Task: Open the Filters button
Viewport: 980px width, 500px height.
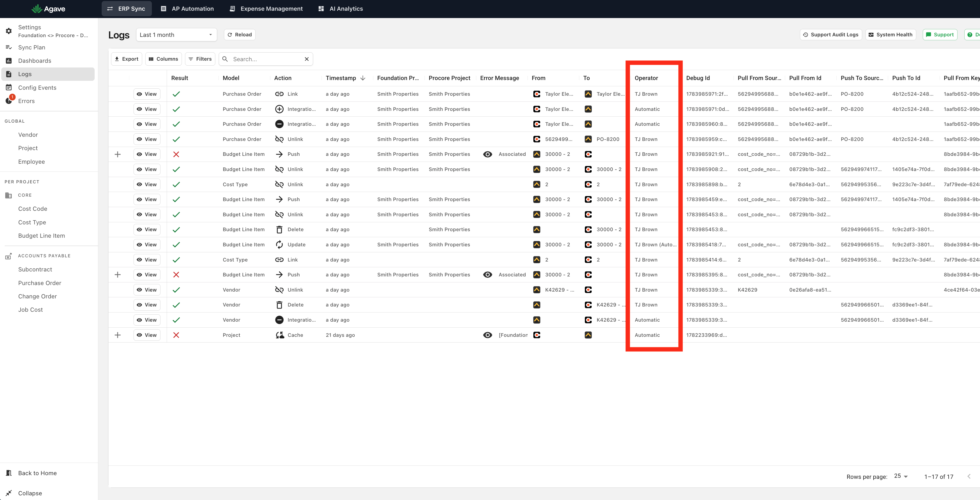Action: coord(200,59)
